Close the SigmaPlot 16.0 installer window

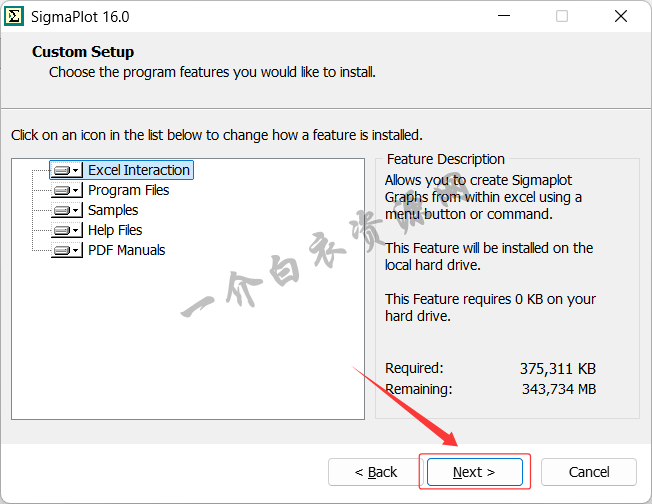click(x=620, y=16)
